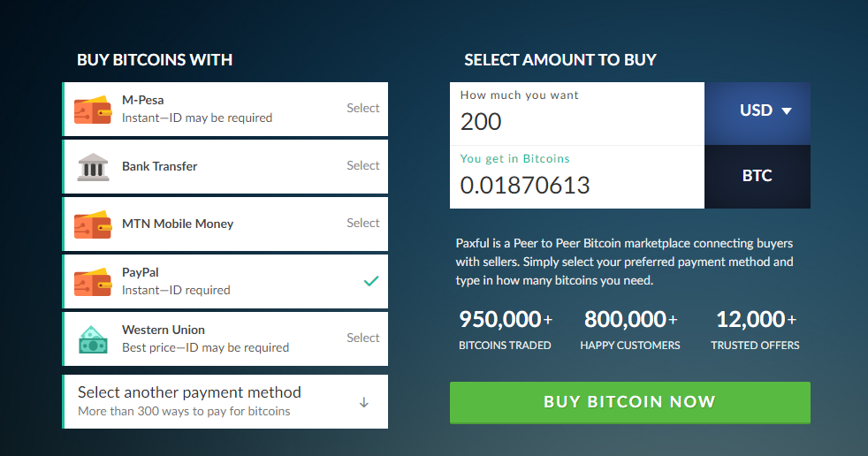
Task: Click the You get in Bitcoins field
Action: [x=577, y=177]
